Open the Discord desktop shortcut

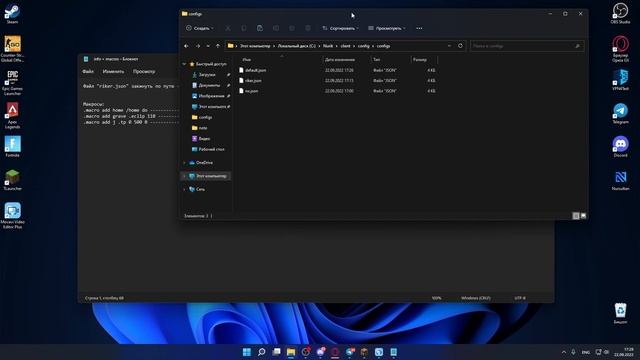tap(620, 147)
